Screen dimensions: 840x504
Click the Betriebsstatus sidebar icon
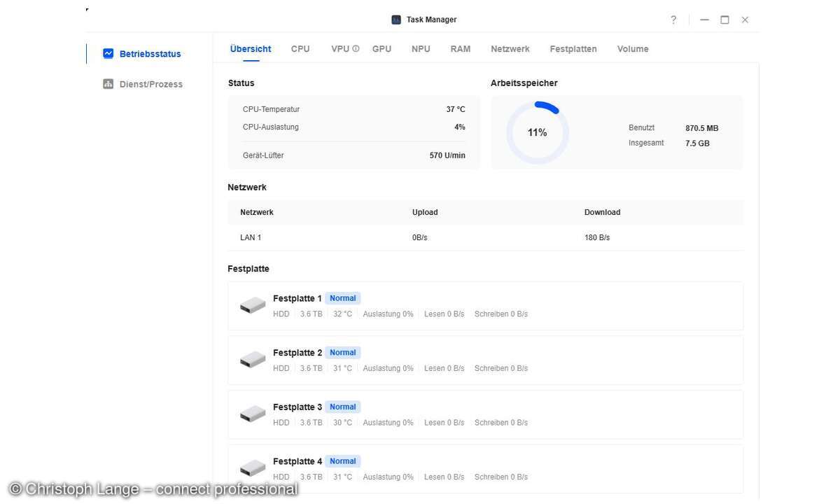(x=108, y=53)
